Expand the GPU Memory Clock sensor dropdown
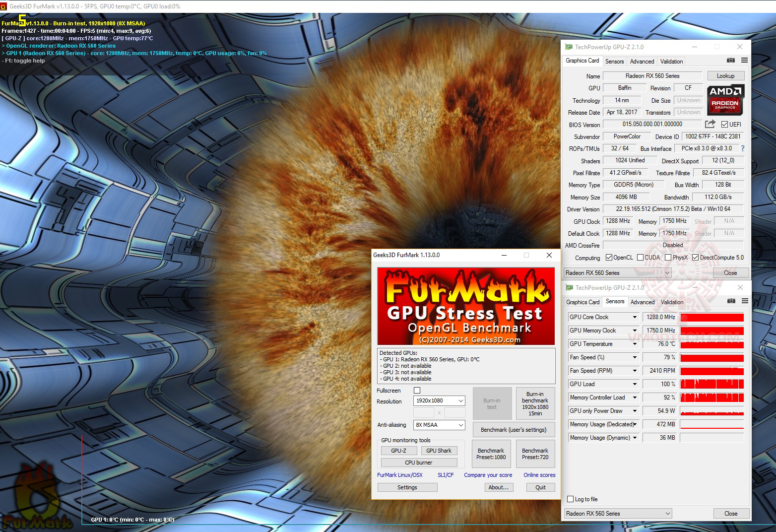Image resolution: width=776 pixels, height=532 pixels. click(x=634, y=331)
